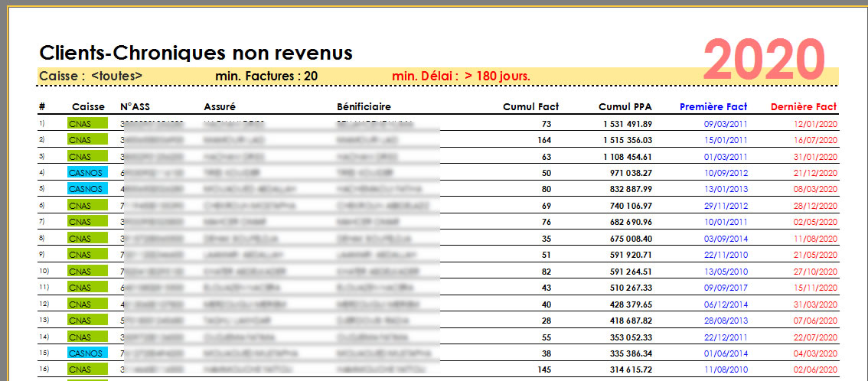Select the Dernière Fact date 21/12/2020
This screenshot has height=381, width=868.
(x=816, y=173)
